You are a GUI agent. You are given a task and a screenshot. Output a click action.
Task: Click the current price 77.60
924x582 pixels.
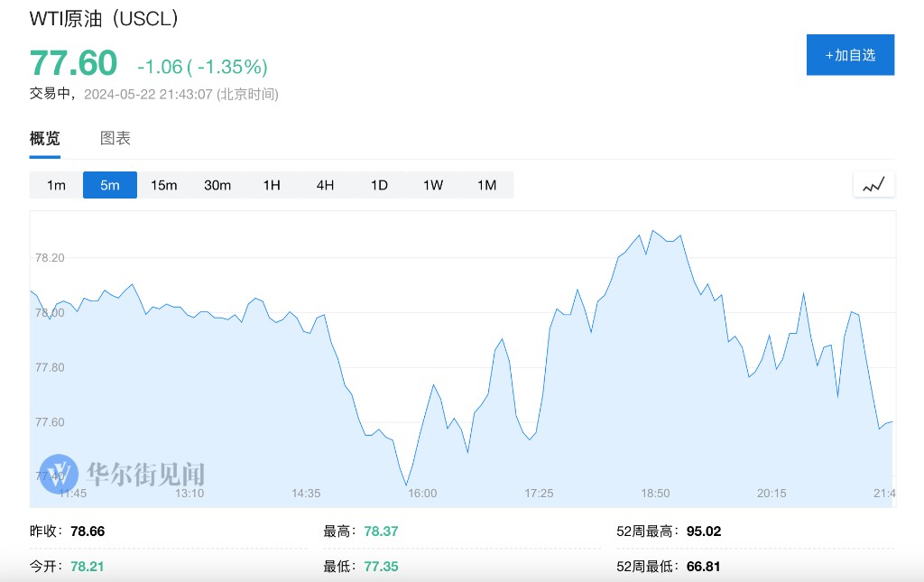tap(74, 64)
